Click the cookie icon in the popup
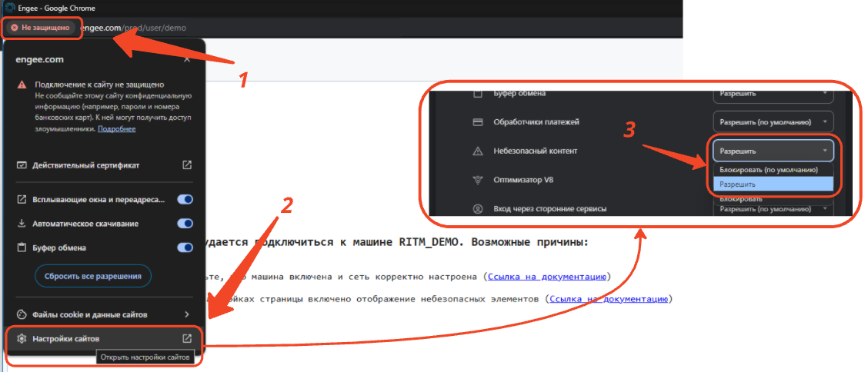Viewport: 868px width, 372px height. click(22, 314)
